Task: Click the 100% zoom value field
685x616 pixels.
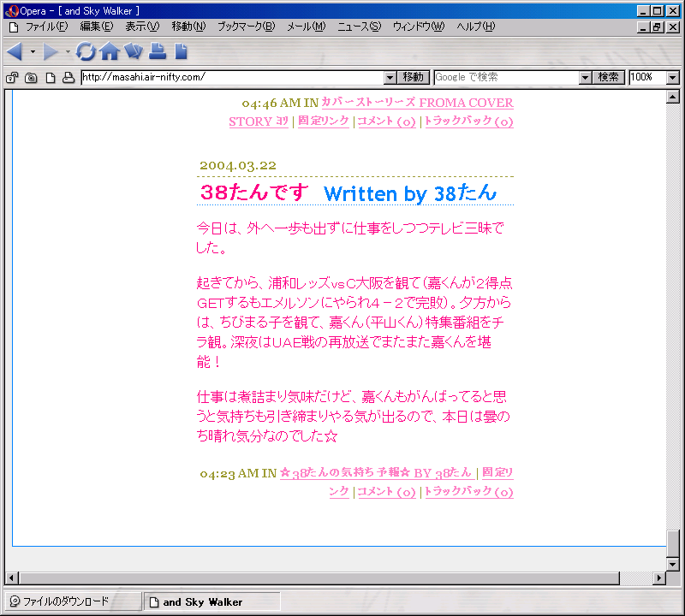Action: coord(648,78)
